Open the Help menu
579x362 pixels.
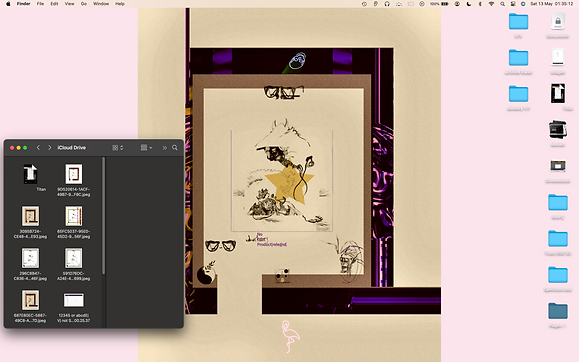pyautogui.click(x=120, y=4)
